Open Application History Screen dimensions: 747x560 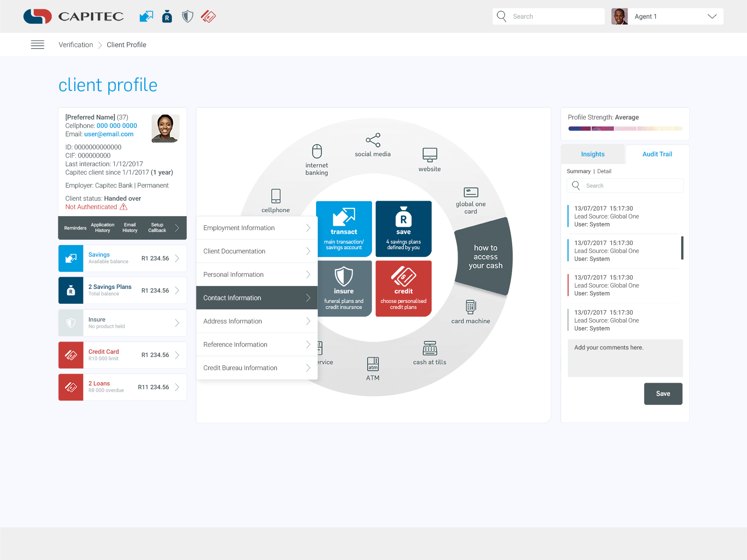[103, 228]
